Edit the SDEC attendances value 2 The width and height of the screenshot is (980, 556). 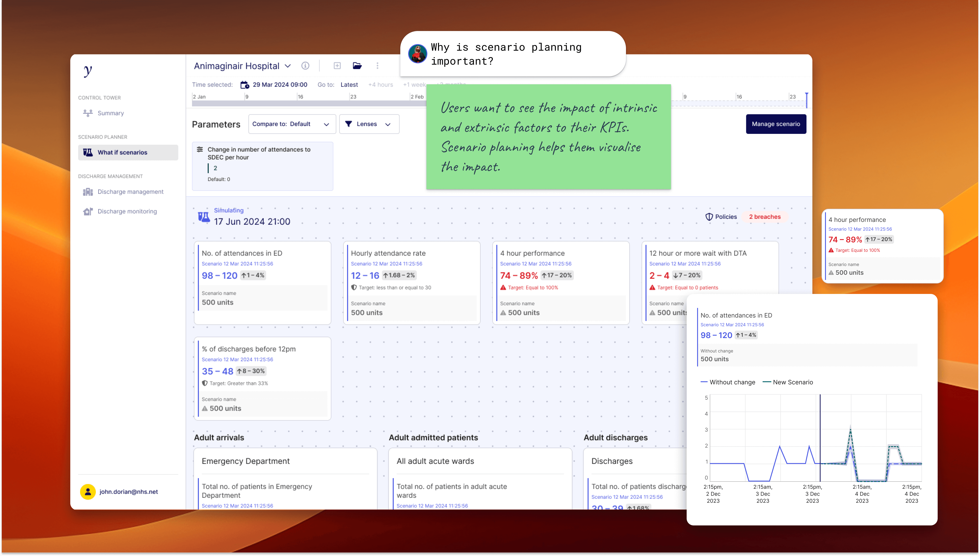215,168
